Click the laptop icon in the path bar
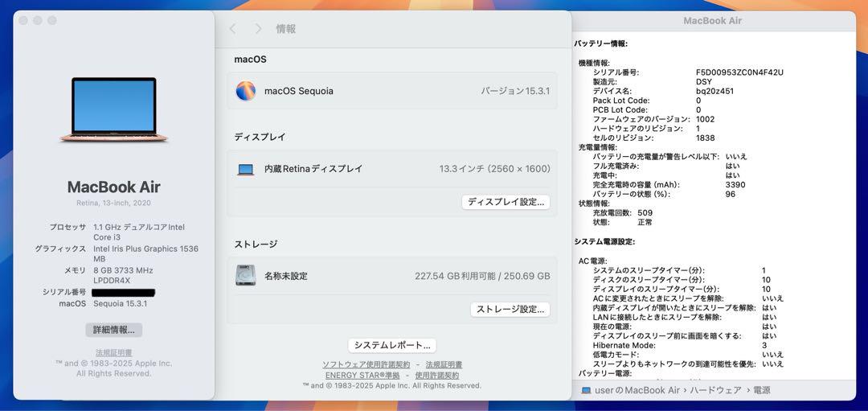 point(586,391)
